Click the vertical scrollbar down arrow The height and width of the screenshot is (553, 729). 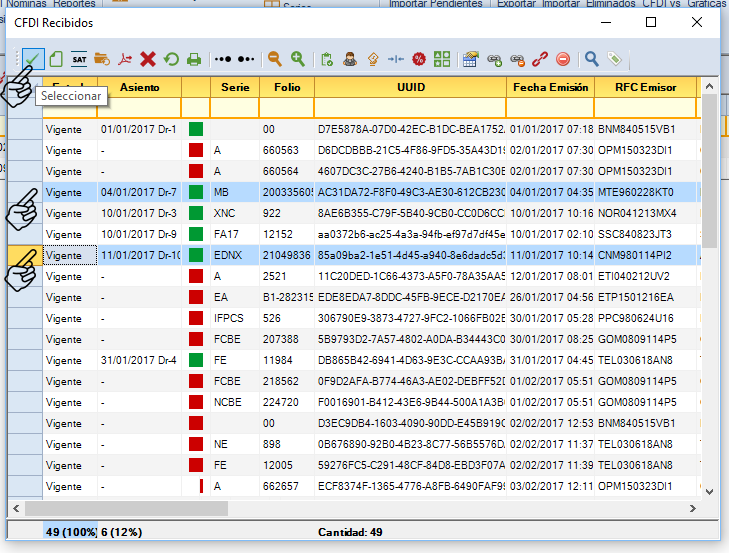click(x=709, y=490)
